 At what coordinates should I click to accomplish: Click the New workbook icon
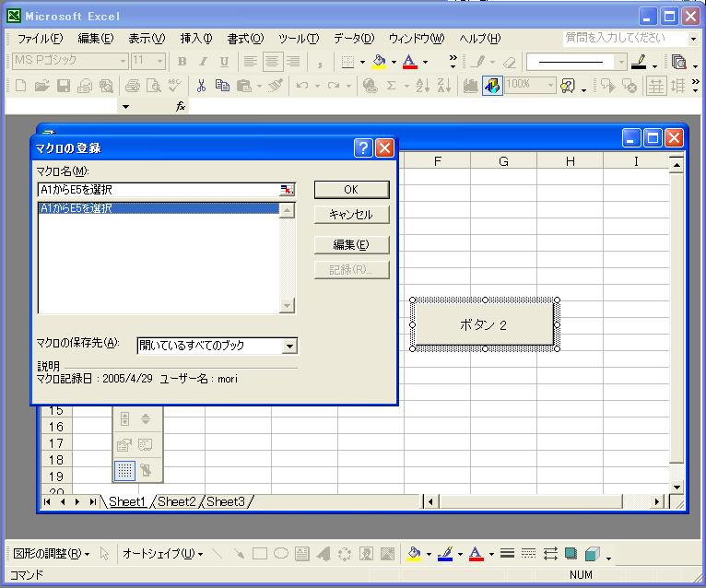20,85
